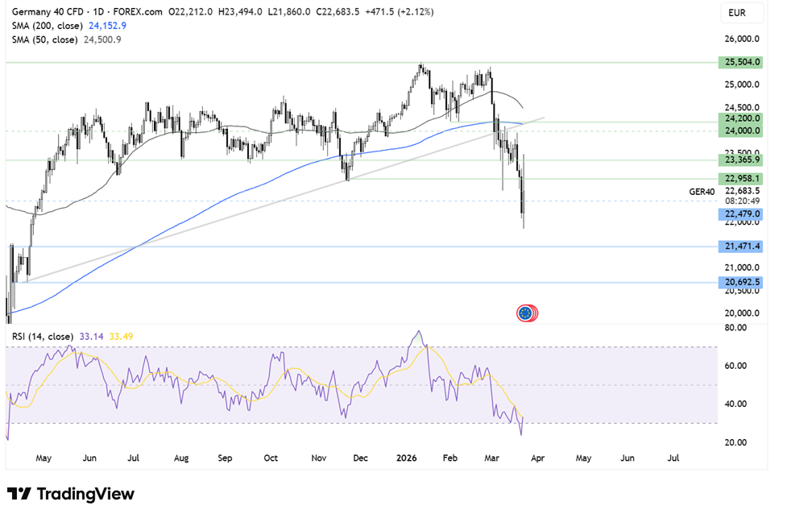This screenshot has width=812, height=514.
Task: Click the Oct label on the time axis
Action: (271, 458)
